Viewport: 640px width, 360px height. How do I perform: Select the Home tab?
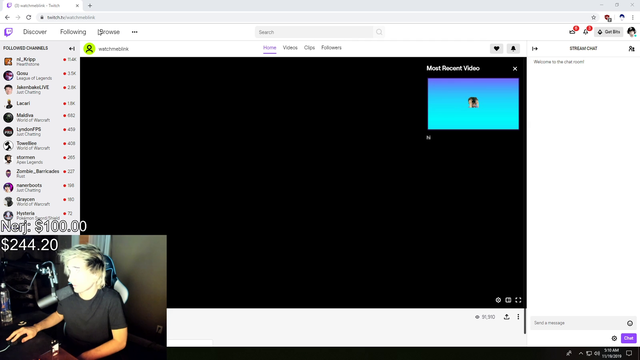click(x=269, y=48)
